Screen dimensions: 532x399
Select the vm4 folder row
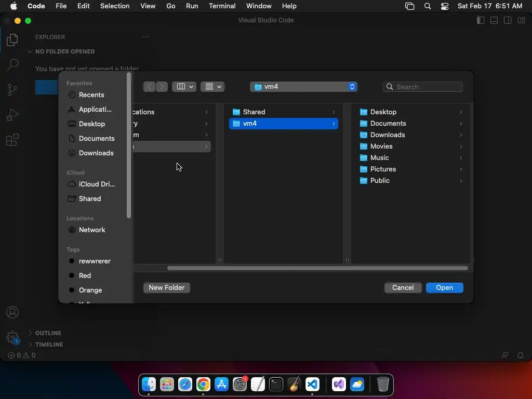pyautogui.click(x=284, y=124)
